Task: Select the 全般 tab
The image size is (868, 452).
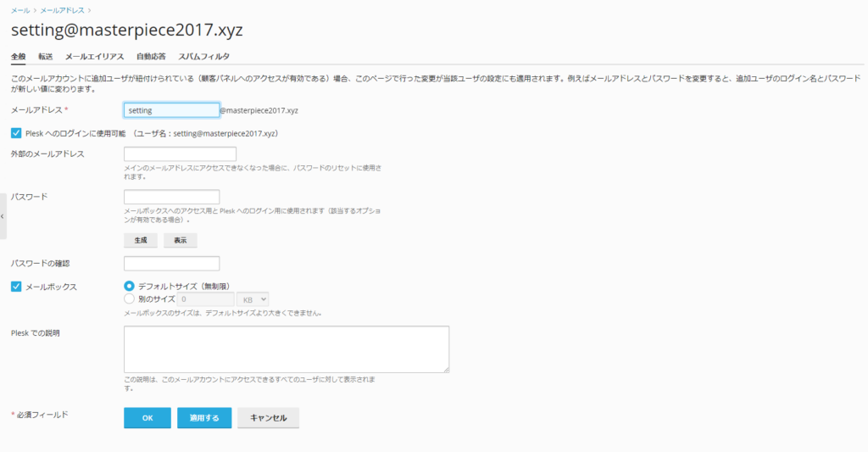Action: click(19, 56)
